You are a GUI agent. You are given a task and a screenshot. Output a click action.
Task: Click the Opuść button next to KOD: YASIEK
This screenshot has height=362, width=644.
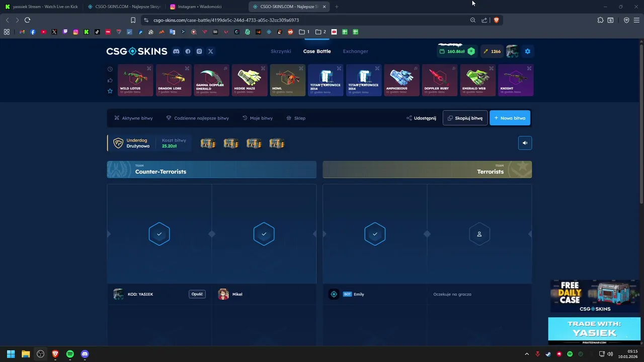point(197,294)
